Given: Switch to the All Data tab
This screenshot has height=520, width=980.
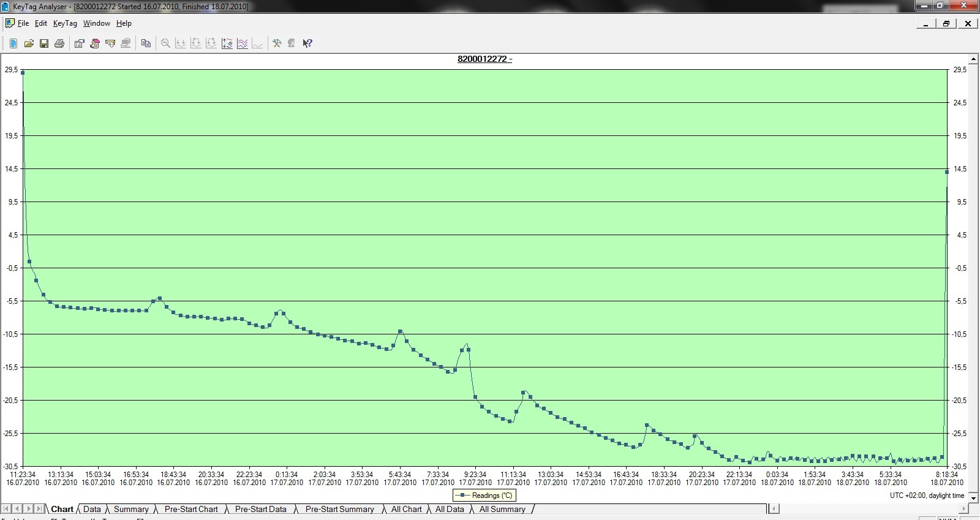Looking at the screenshot, I should [x=450, y=509].
